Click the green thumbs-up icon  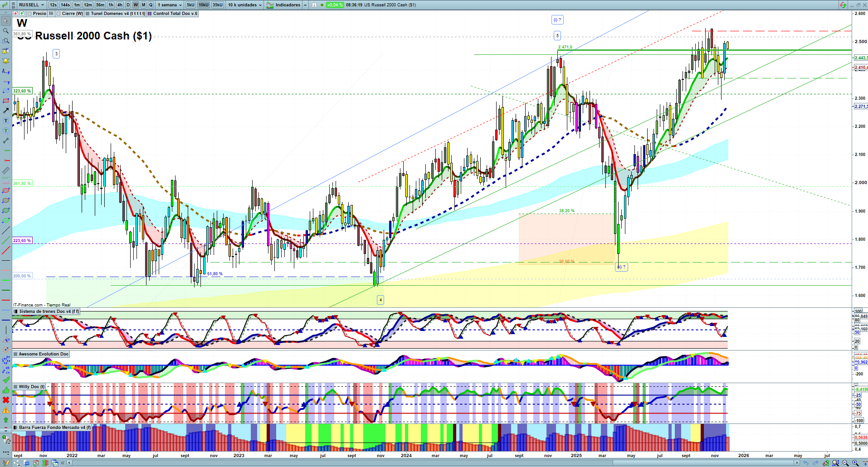pyautogui.click(x=6, y=390)
